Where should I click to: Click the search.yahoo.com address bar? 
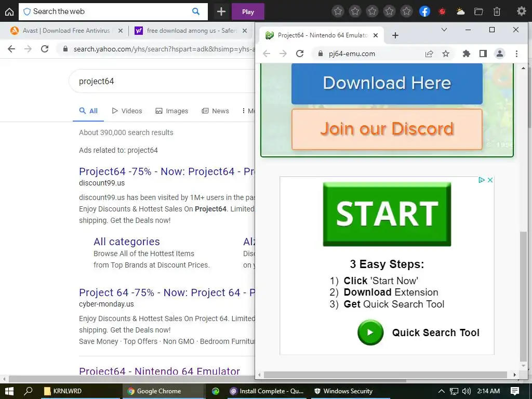[157, 49]
